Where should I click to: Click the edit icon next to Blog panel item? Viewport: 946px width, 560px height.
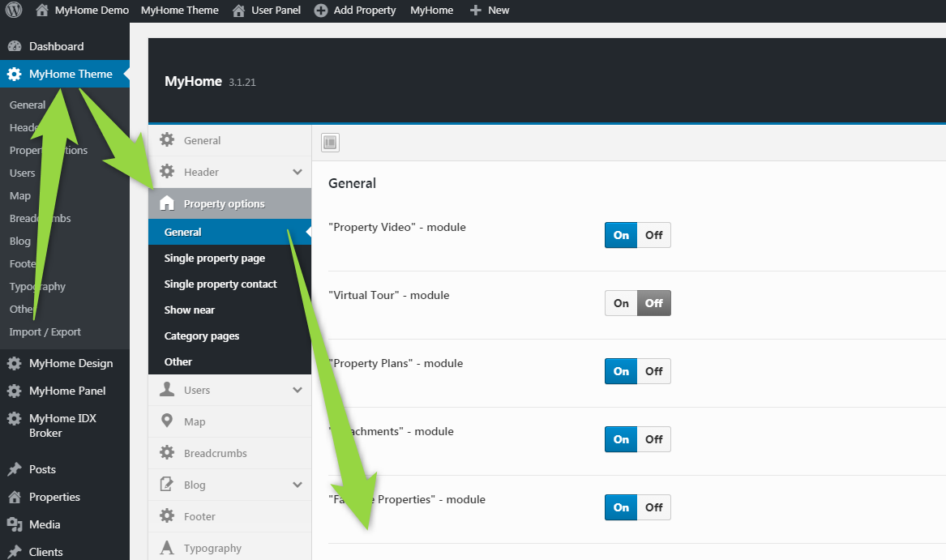pyautogui.click(x=167, y=484)
